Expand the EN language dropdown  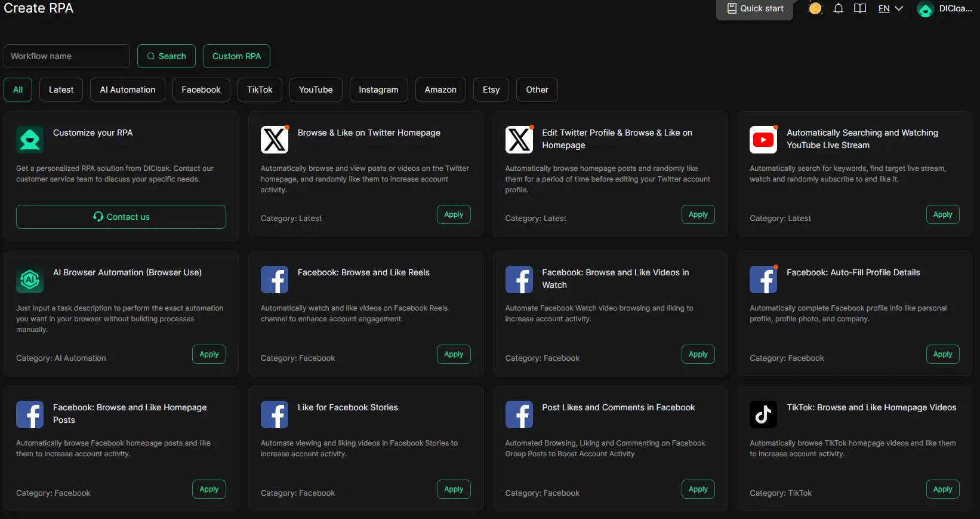890,8
